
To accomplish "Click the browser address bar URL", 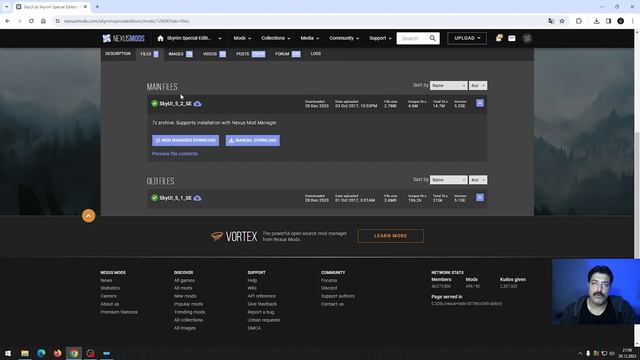I will click(127, 21).
